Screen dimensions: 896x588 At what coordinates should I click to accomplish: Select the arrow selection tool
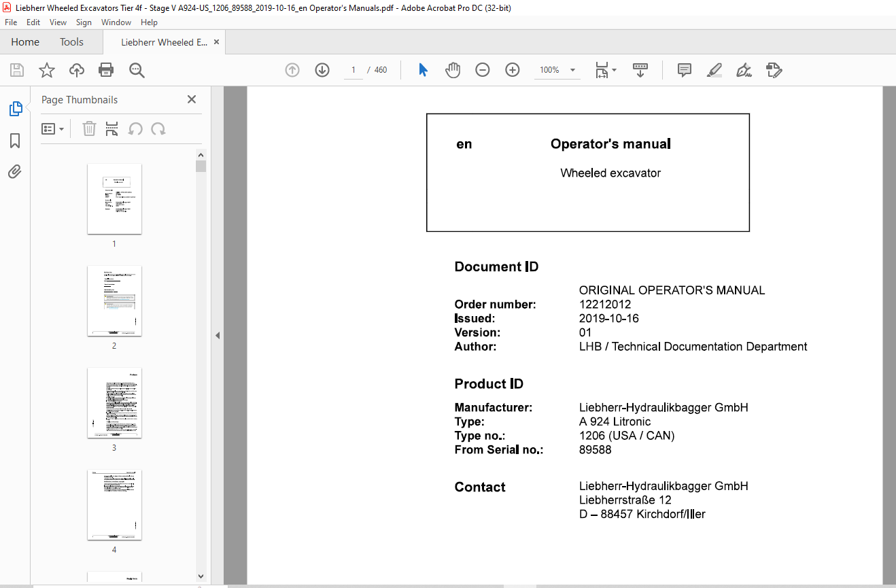tap(423, 70)
